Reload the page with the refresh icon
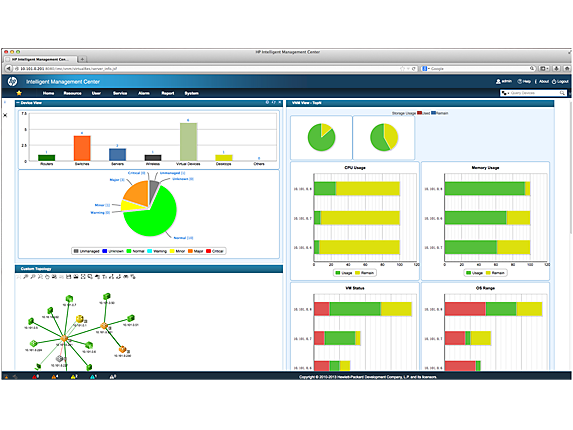The image size is (573, 430). (x=414, y=68)
